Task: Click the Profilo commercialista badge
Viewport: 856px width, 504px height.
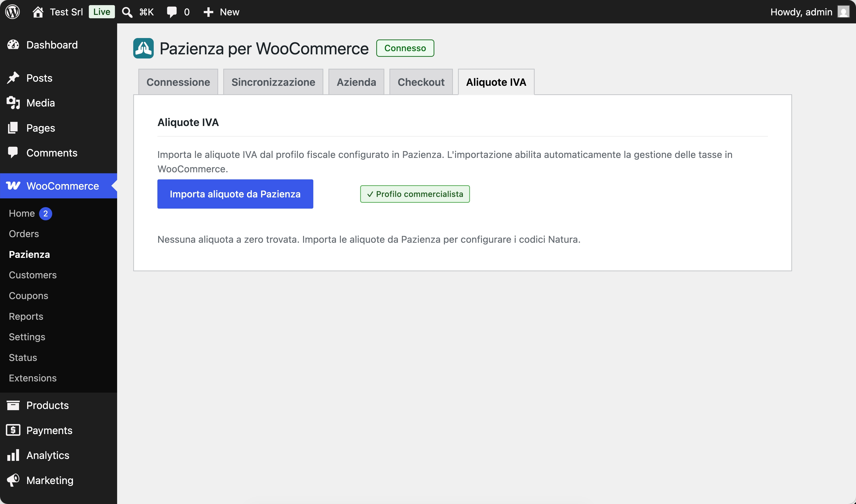Action: tap(415, 194)
